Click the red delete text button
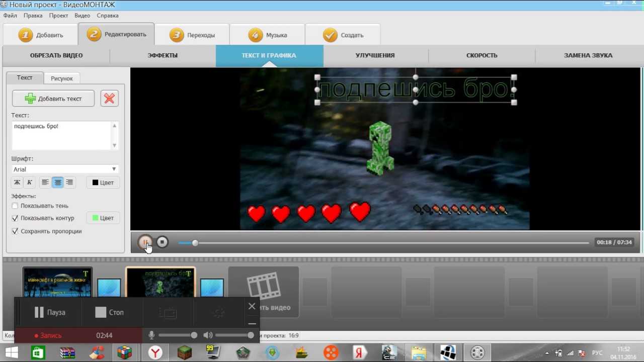The height and width of the screenshot is (362, 644). 109,99
